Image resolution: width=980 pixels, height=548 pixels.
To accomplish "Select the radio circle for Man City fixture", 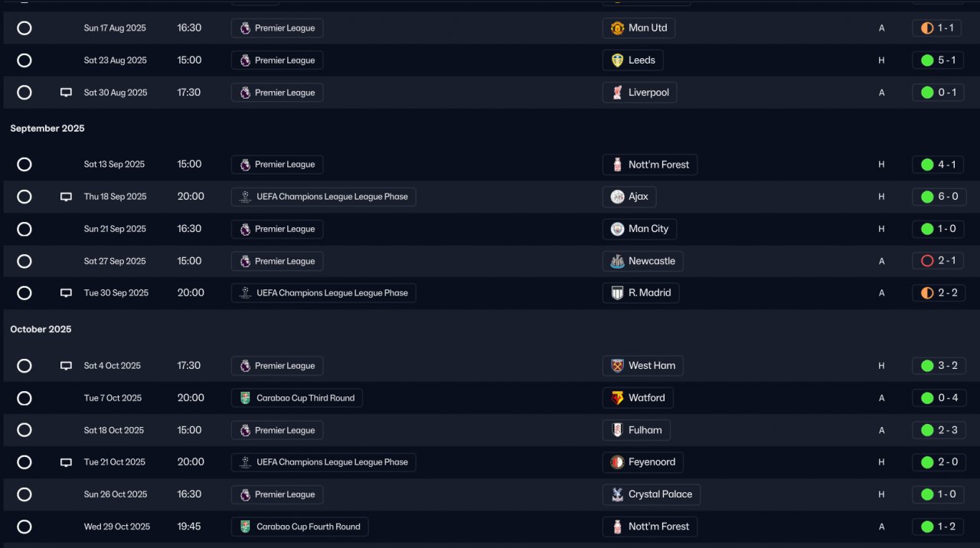I will [x=24, y=229].
